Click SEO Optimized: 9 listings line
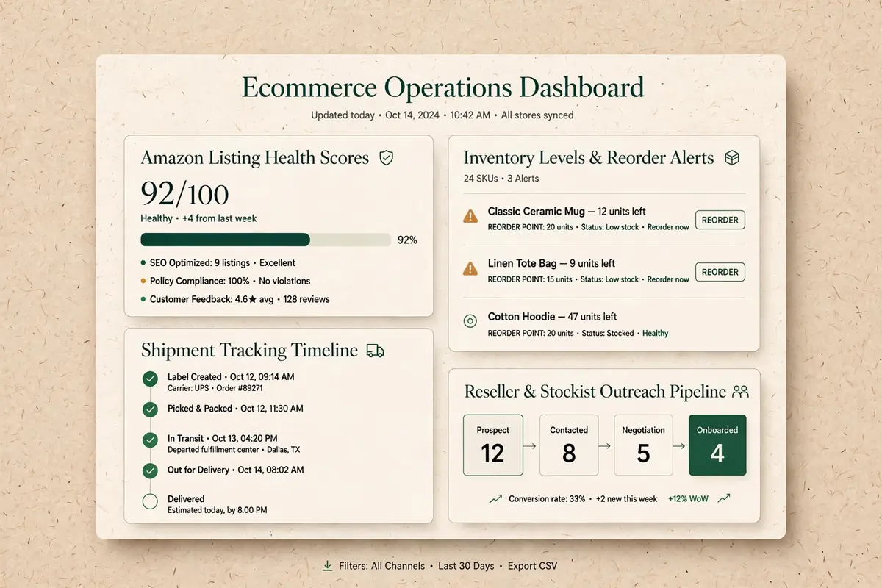The width and height of the screenshot is (882, 588). tap(218, 262)
